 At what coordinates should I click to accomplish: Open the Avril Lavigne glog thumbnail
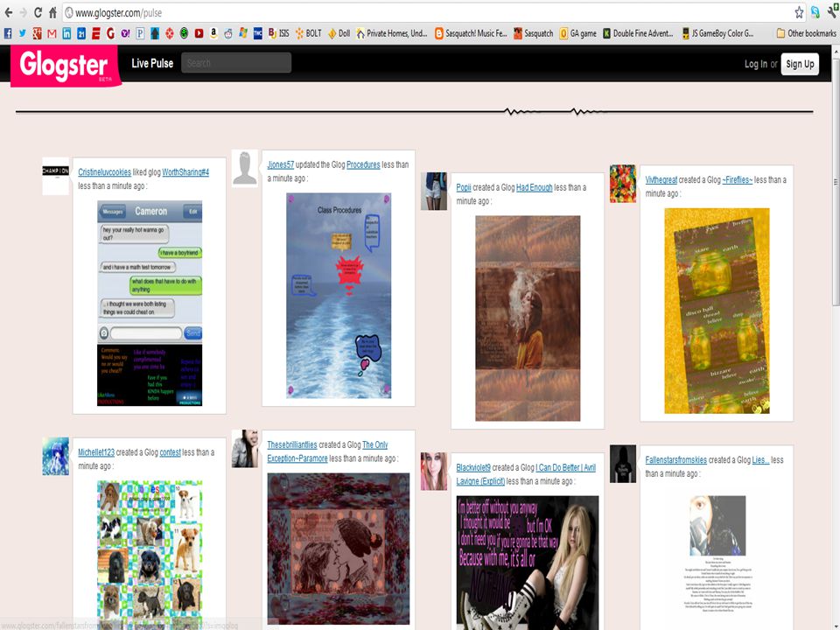click(x=528, y=563)
